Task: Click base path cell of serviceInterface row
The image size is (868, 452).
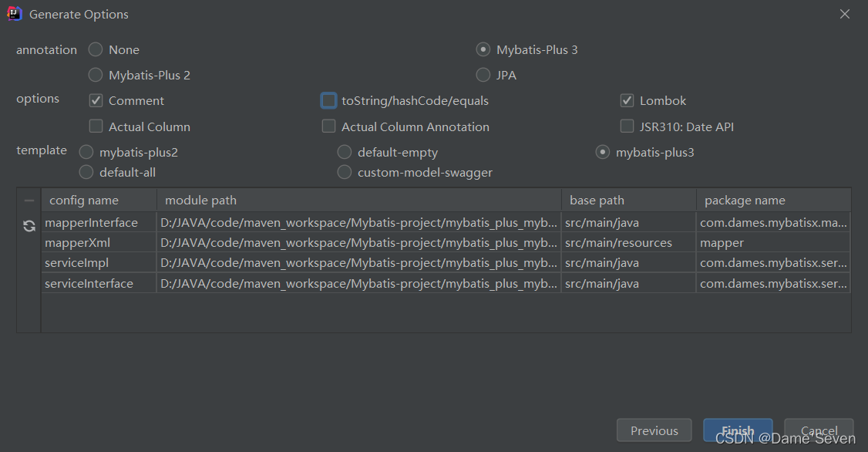Action: tap(629, 284)
